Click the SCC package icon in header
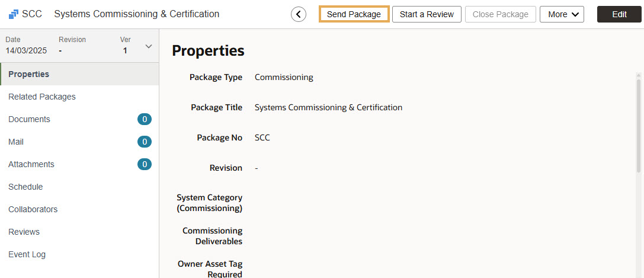Image resolution: width=644 pixels, height=278 pixels. click(13, 14)
